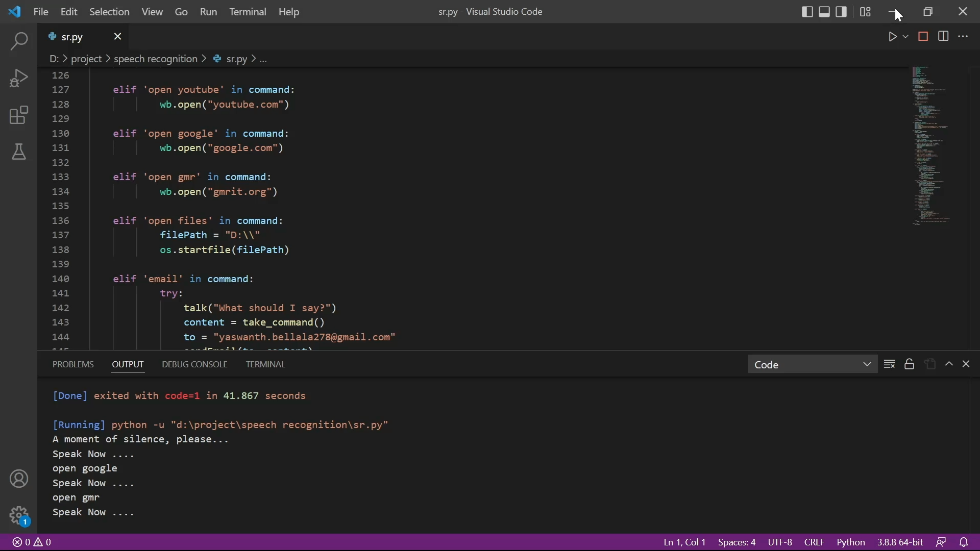Open the Extensions view

[x=19, y=115]
